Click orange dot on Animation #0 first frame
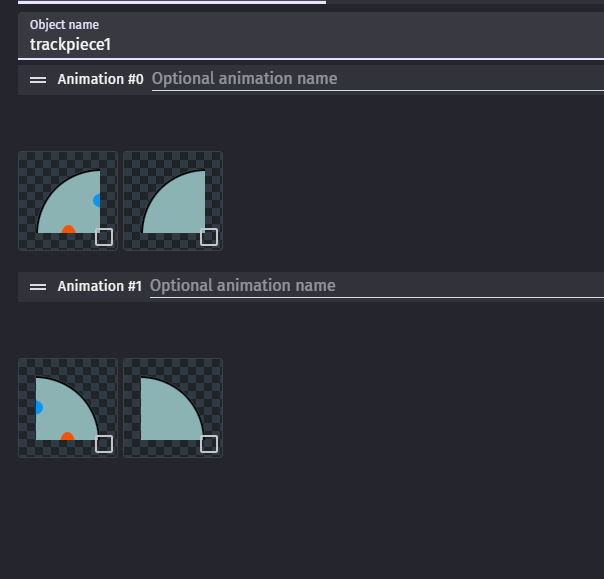The image size is (604, 579). pos(68,230)
